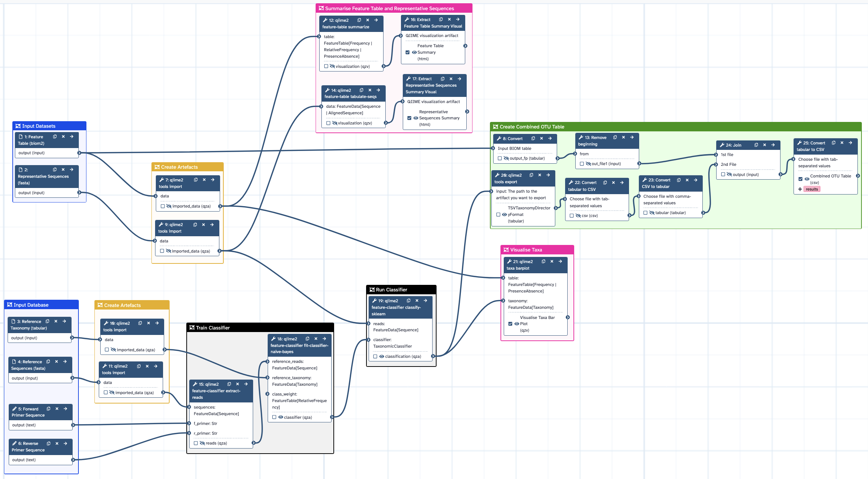Click the pink results tag label
This screenshot has height=479, width=868.
[x=812, y=189]
